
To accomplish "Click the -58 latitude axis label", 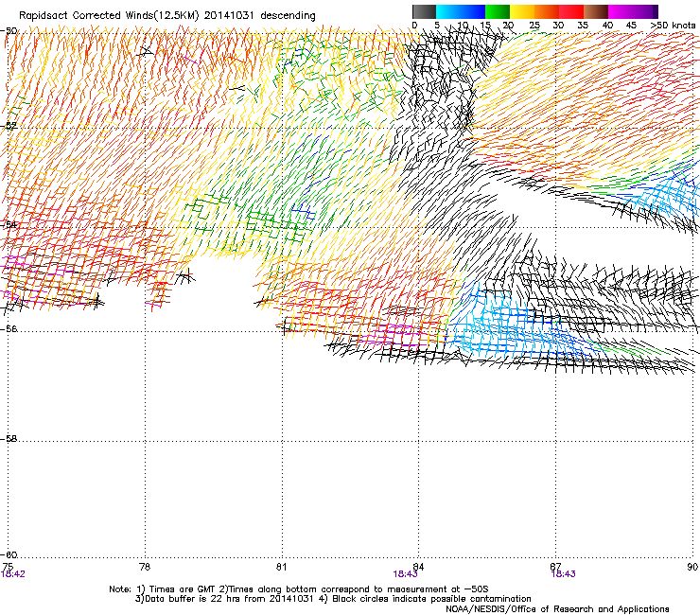I will click(9, 439).
